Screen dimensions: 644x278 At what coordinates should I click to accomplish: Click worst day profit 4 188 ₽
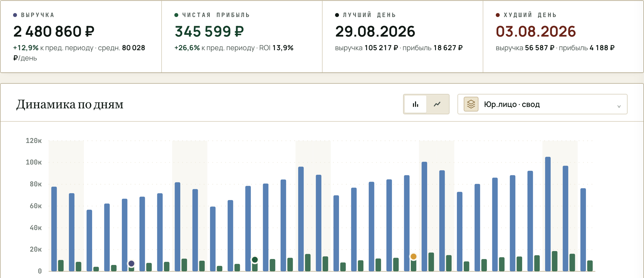click(x=602, y=48)
